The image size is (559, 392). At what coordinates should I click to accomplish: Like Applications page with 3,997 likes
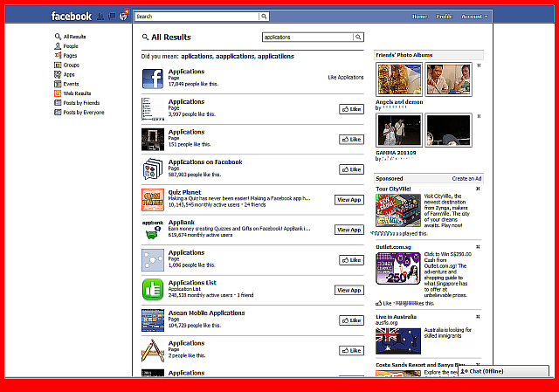tap(351, 109)
